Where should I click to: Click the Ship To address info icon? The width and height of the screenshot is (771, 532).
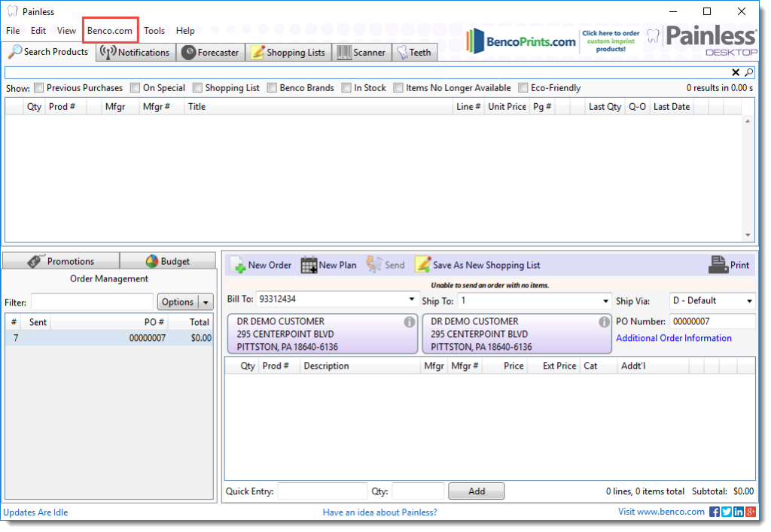coord(604,322)
